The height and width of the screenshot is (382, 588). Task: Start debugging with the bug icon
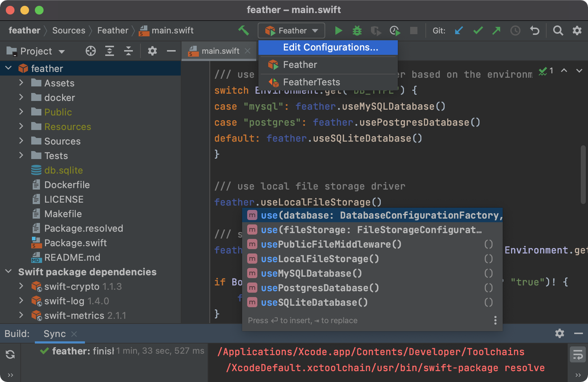[x=357, y=31]
